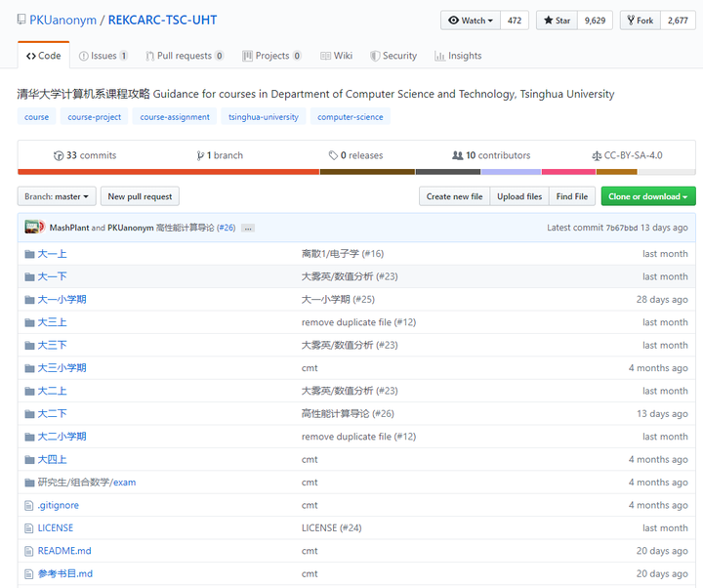703x588 pixels.
Task: Click the folder icon for 大二小学期
Action: click(29, 438)
